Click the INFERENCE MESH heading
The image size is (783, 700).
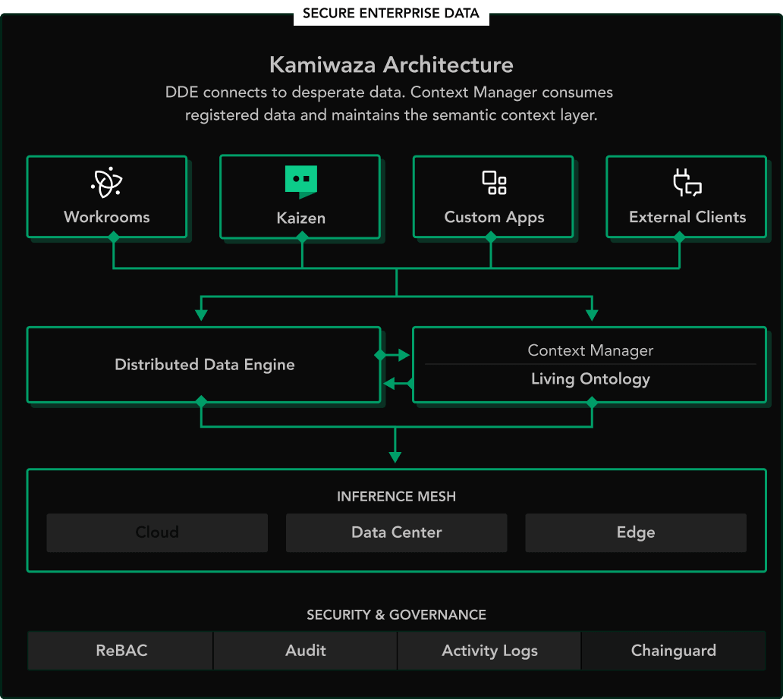pos(397,497)
